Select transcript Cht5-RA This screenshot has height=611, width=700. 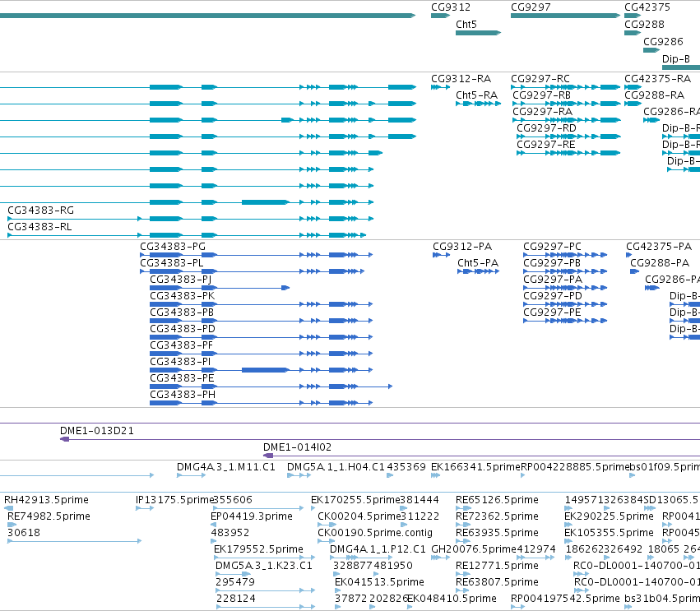click(x=478, y=104)
